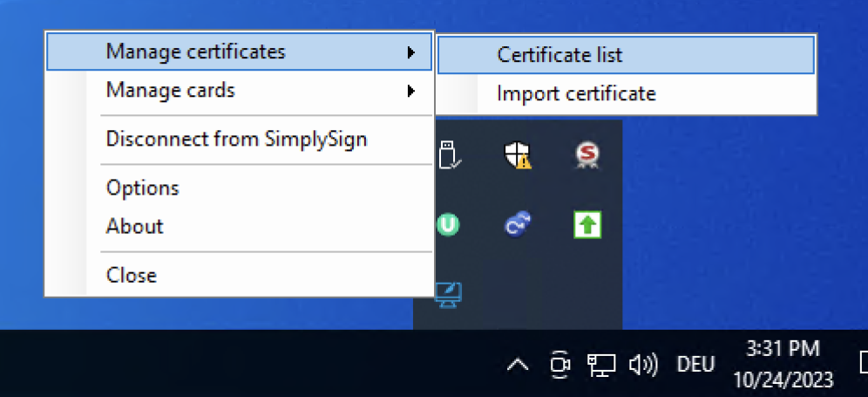Open the About menu entry
The width and height of the screenshot is (868, 397).
coord(239,226)
